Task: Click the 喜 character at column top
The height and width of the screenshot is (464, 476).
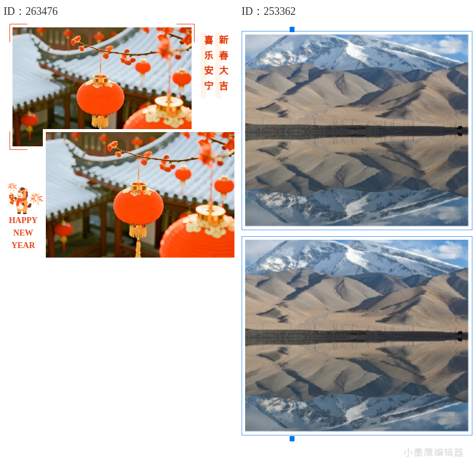Action: 209,40
